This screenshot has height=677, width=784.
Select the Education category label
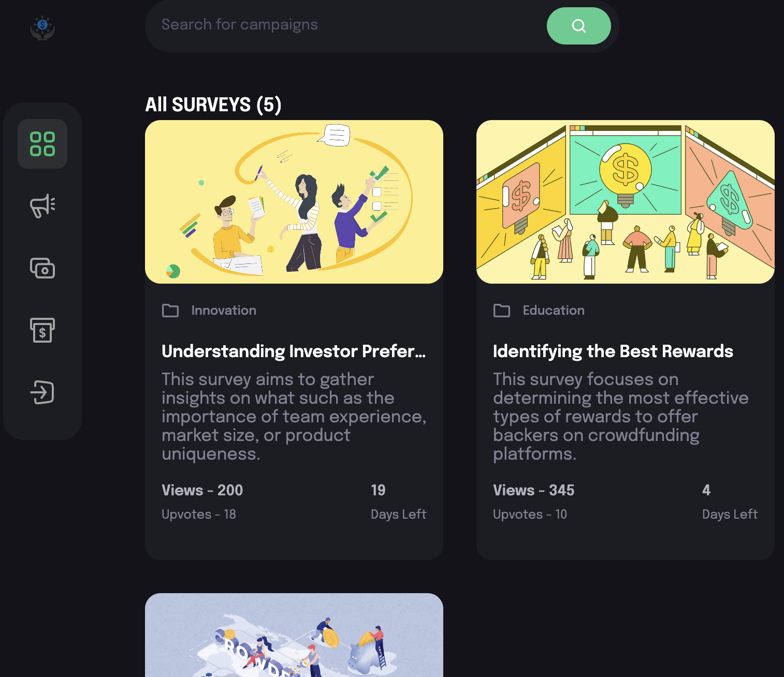pyautogui.click(x=554, y=311)
